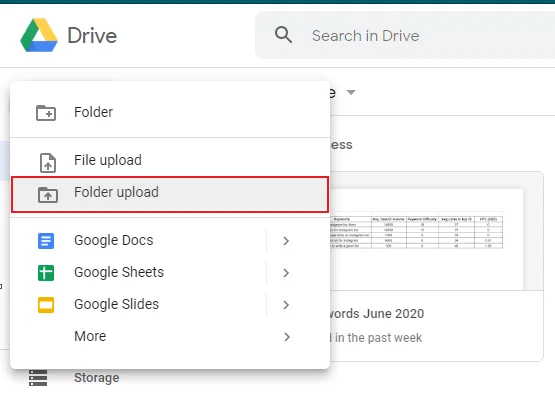Click the search magnifier icon

[x=283, y=35]
